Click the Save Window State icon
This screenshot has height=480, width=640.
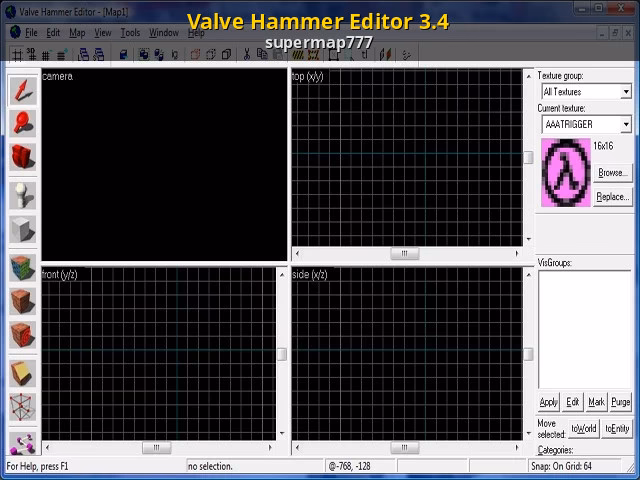tap(99, 54)
